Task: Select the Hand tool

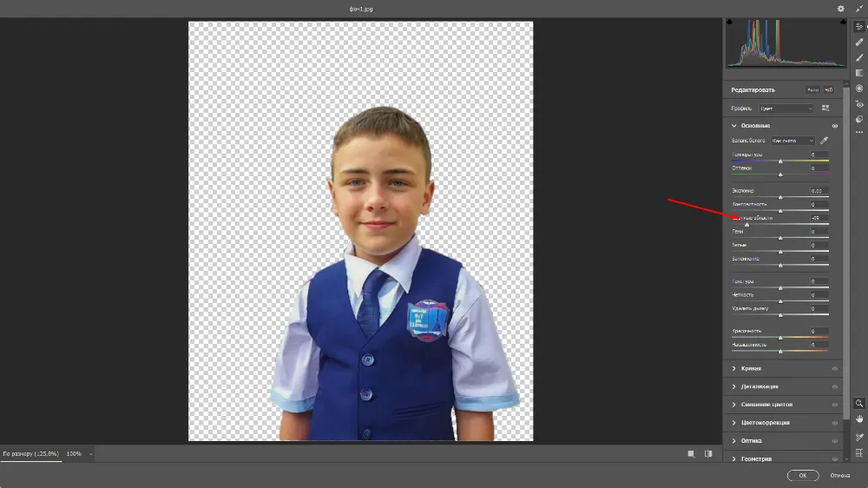Action: [x=859, y=419]
